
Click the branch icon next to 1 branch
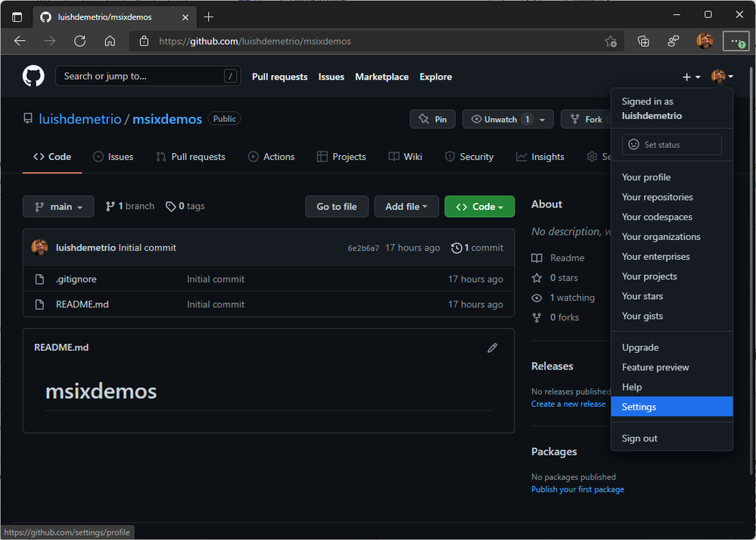(x=110, y=206)
